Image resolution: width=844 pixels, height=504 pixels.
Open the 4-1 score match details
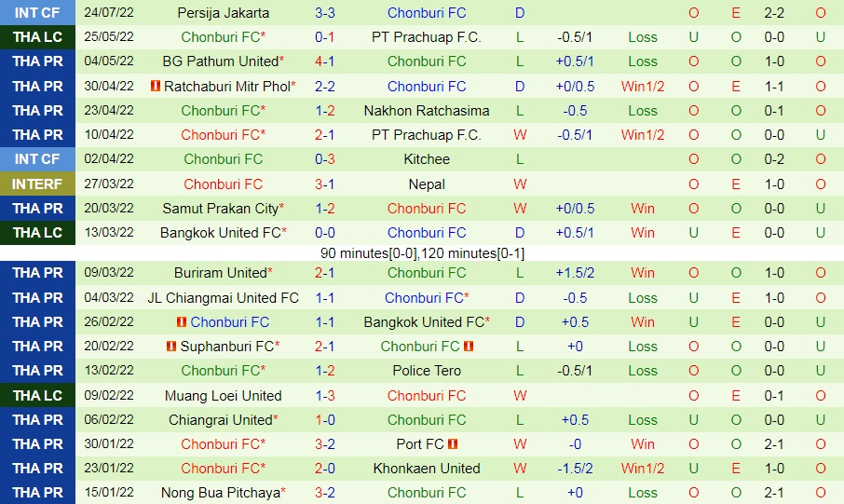[325, 61]
